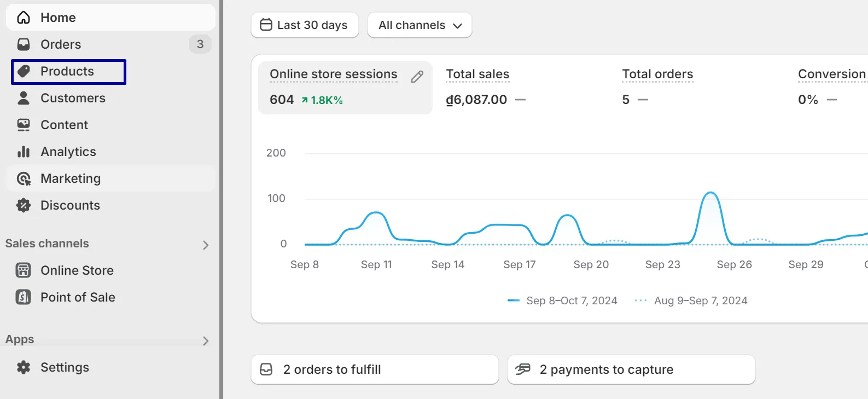
Task: Open the Marketing page
Action: tap(110, 178)
